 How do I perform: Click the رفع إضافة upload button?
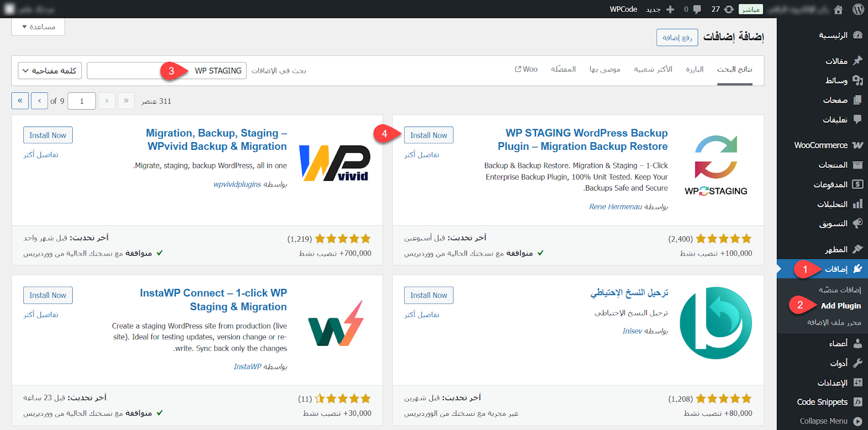(x=676, y=37)
